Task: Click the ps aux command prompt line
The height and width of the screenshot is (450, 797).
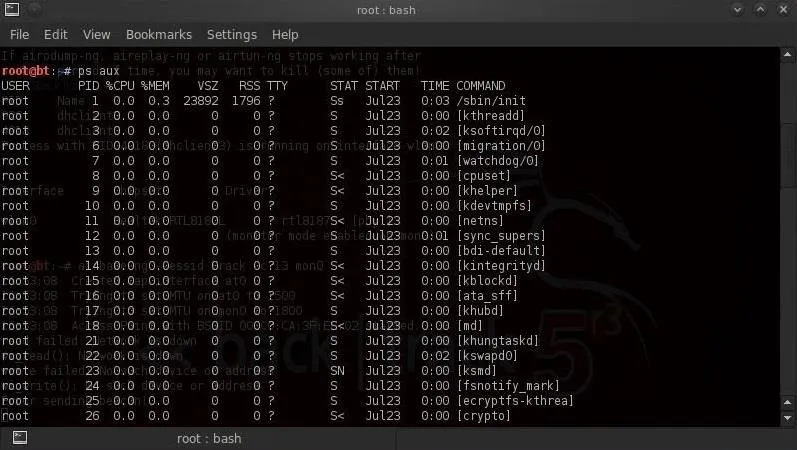Action: tap(60, 71)
